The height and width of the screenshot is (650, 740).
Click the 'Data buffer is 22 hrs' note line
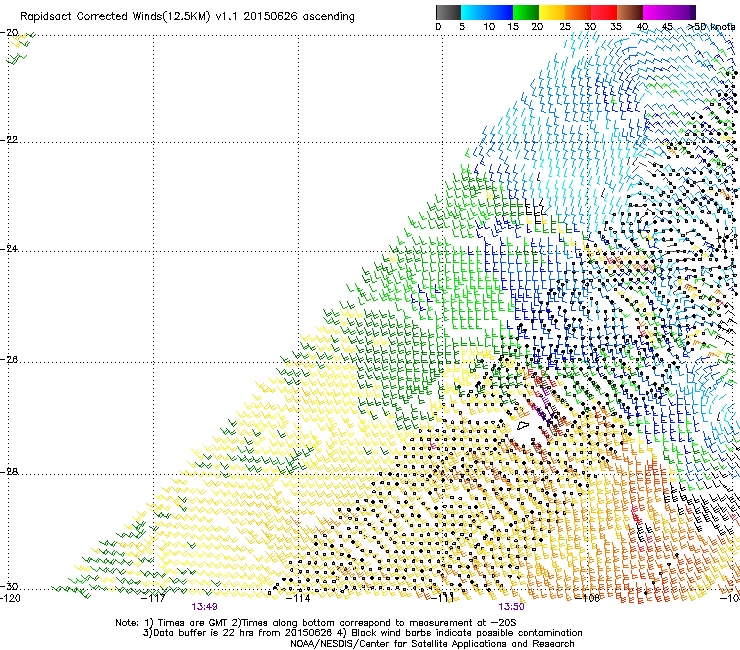tap(362, 633)
